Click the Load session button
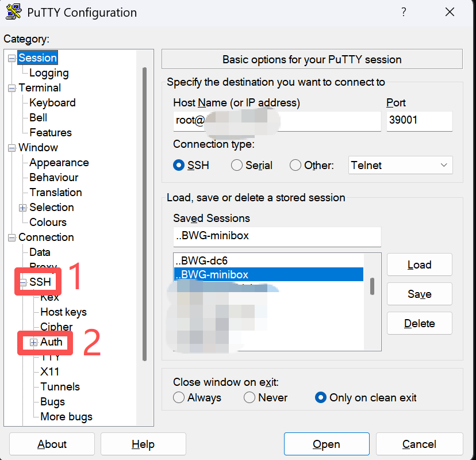The image size is (476, 460). (419, 265)
